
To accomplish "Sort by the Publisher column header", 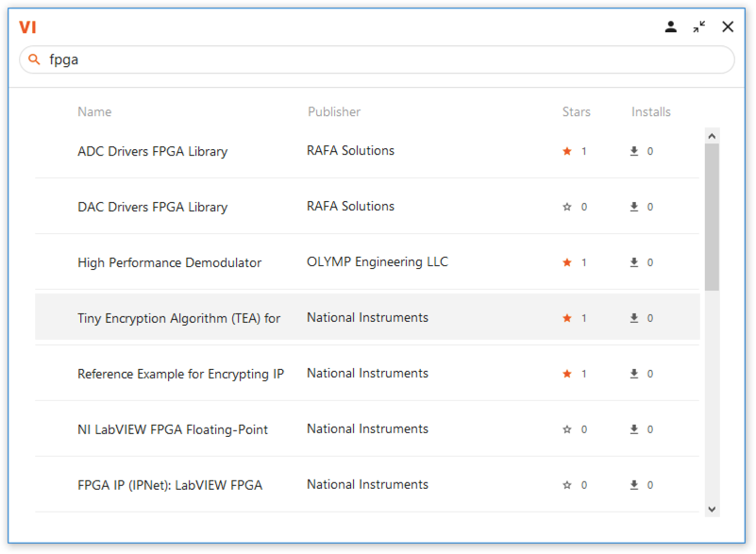I will click(x=334, y=112).
